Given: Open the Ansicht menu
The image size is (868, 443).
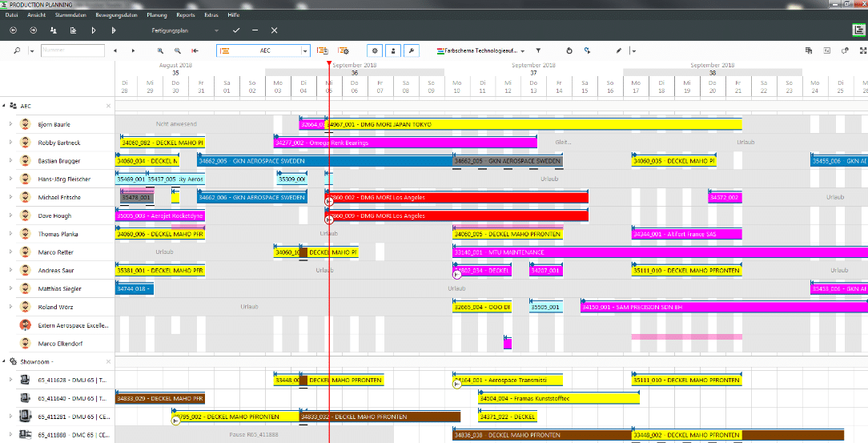Looking at the screenshot, I should [x=37, y=15].
